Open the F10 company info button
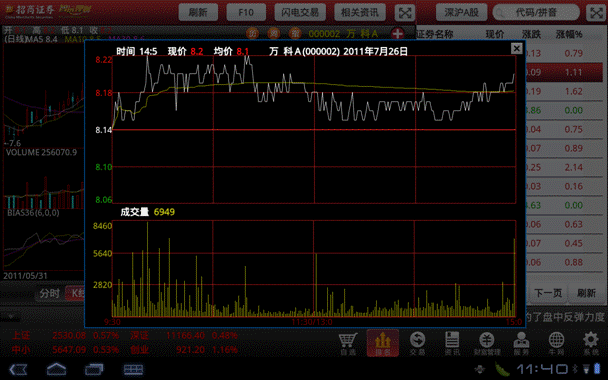This screenshot has width=608, height=380. click(x=246, y=12)
